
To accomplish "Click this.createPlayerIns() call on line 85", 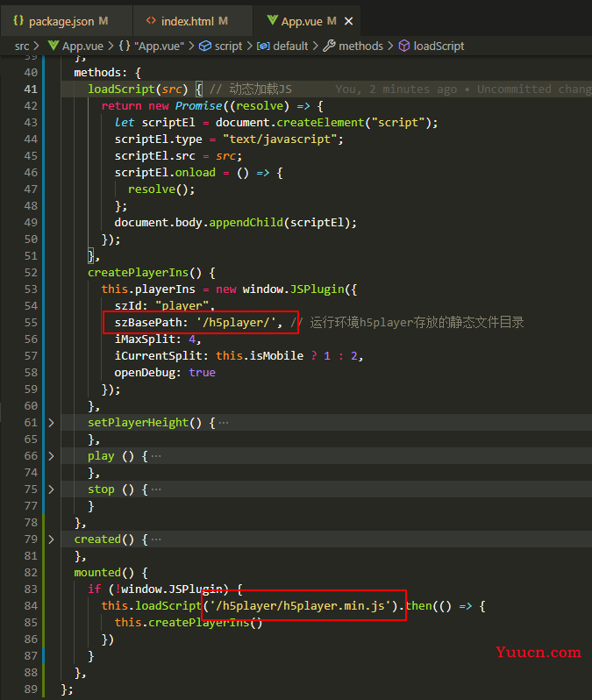I will pyautogui.click(x=189, y=622).
